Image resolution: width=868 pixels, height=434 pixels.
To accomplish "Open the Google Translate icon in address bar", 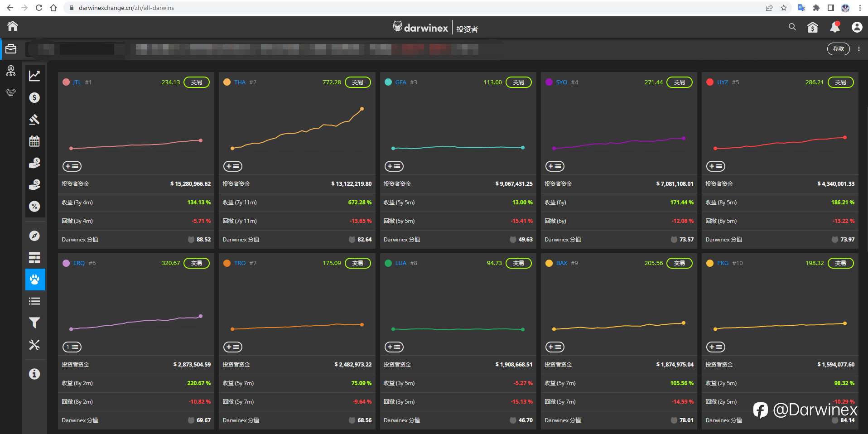I will [801, 8].
